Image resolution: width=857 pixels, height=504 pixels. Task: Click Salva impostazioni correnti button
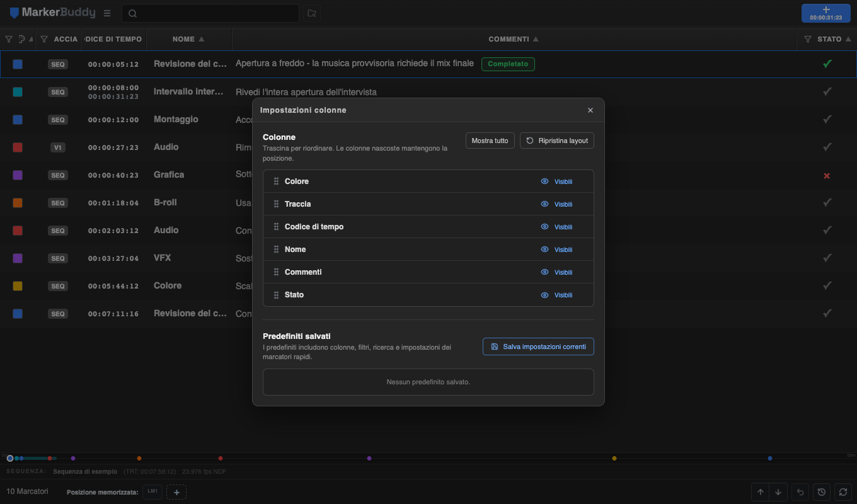538,346
